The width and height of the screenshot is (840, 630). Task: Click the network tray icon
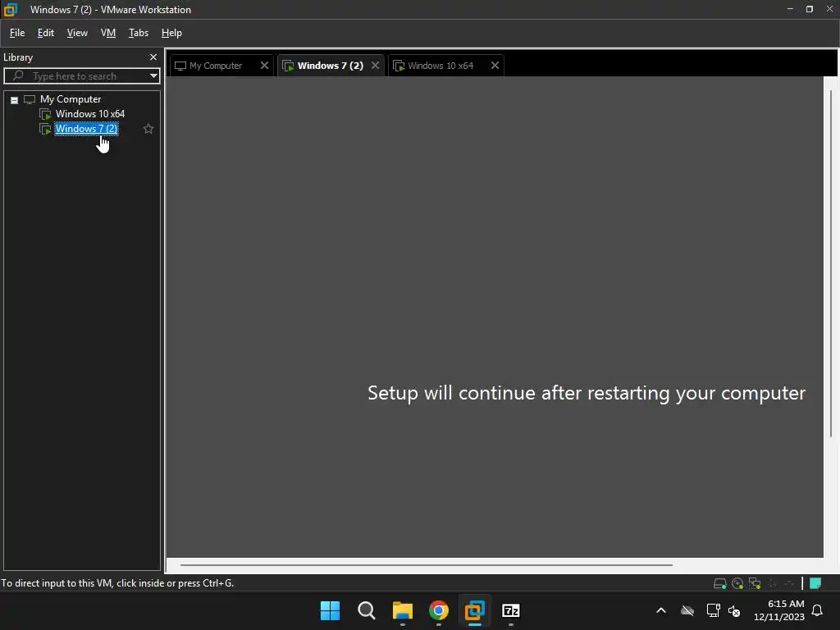pos(713,610)
